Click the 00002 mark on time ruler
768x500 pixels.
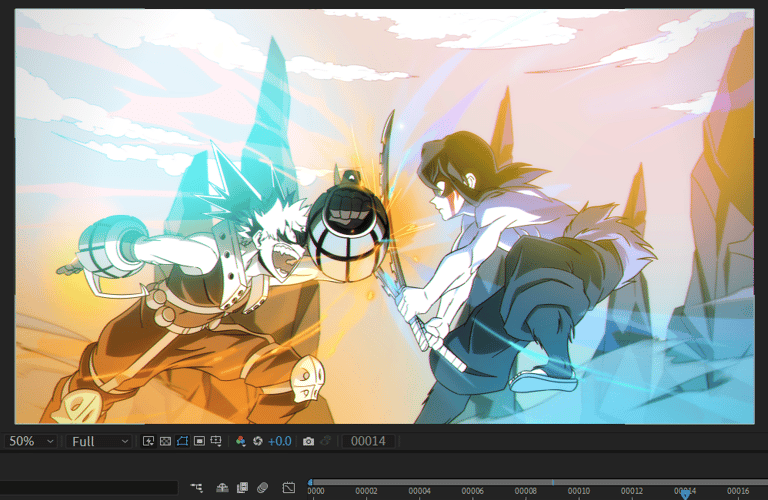click(366, 491)
